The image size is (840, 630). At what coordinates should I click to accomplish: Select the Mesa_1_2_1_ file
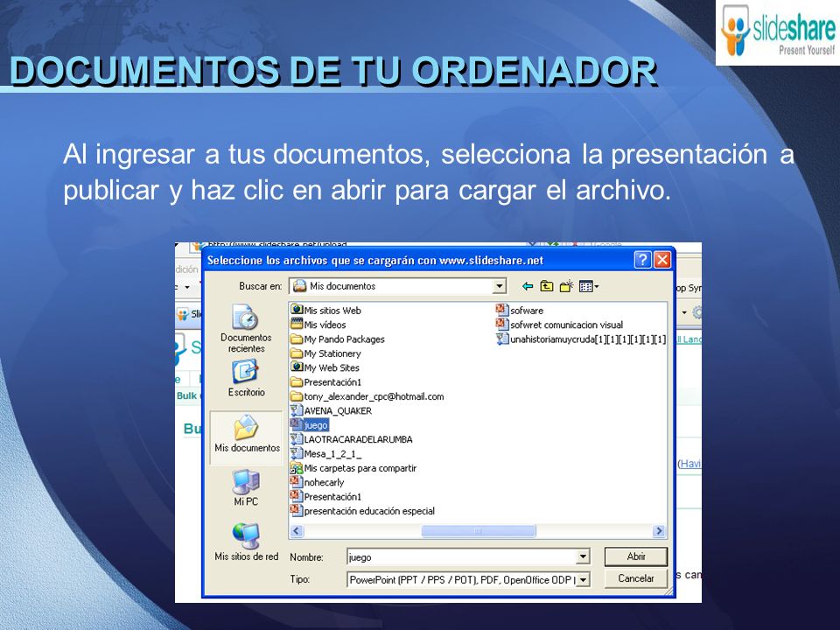coord(326,454)
